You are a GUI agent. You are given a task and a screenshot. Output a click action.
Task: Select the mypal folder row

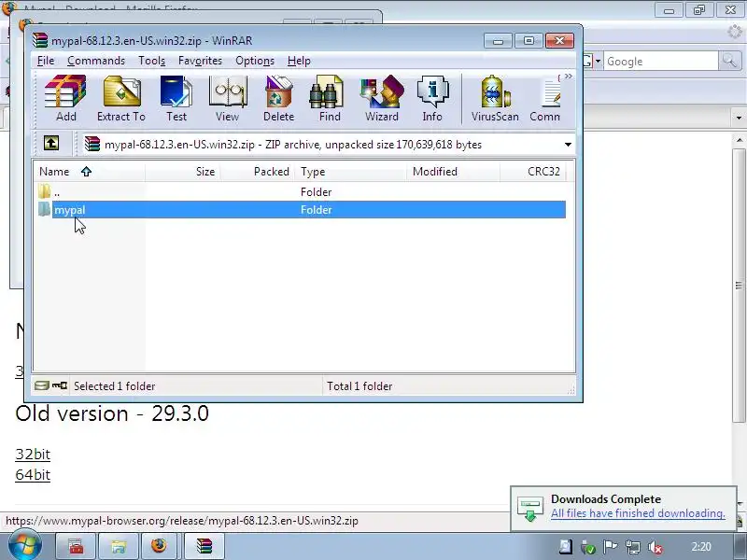[x=301, y=209]
